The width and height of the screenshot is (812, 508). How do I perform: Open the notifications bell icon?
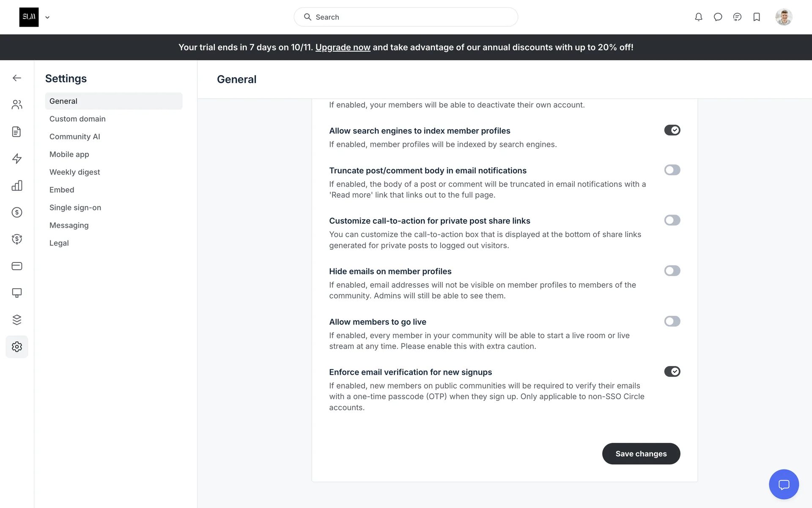point(699,17)
